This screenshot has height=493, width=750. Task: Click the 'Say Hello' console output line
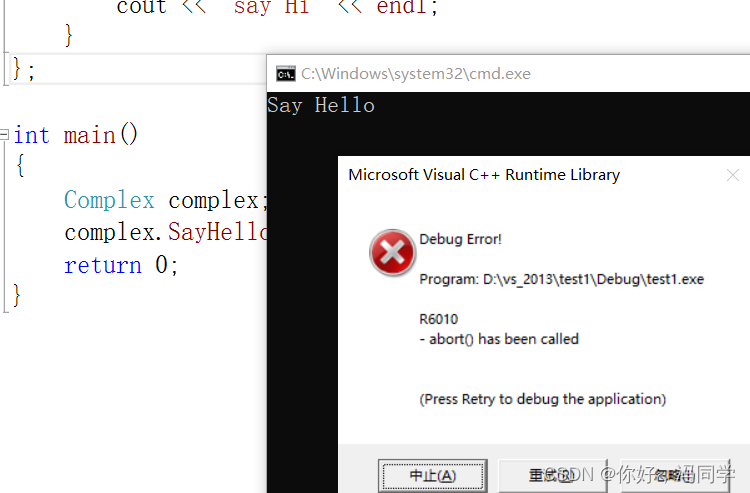[x=321, y=105]
